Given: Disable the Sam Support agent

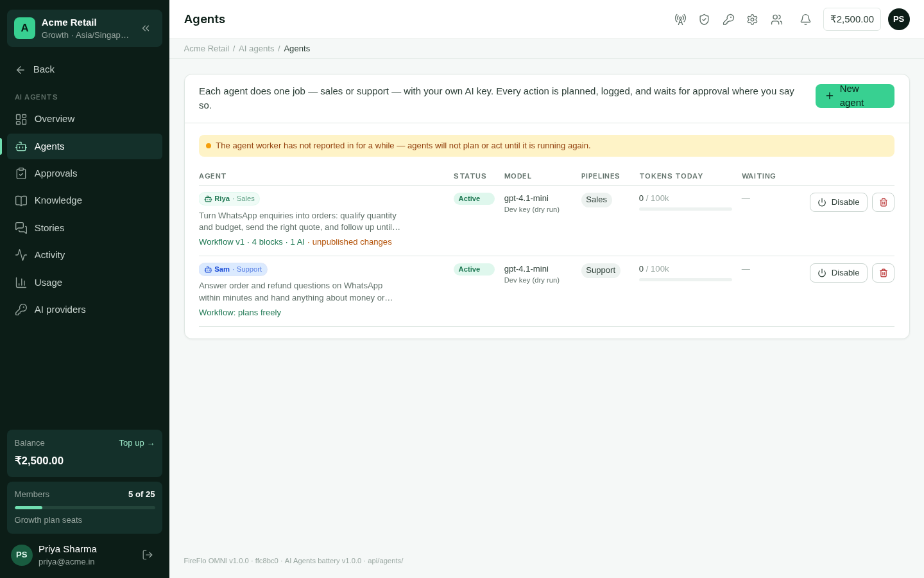Looking at the screenshot, I should coord(838,273).
